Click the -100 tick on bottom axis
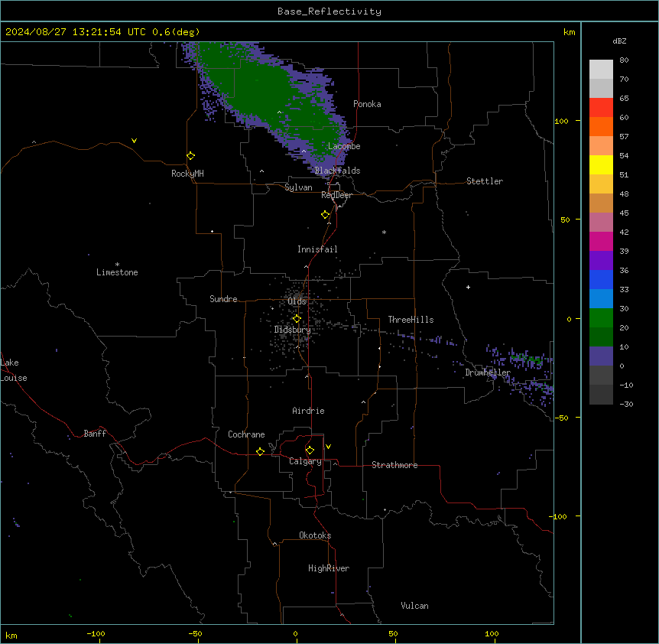 [x=96, y=634]
